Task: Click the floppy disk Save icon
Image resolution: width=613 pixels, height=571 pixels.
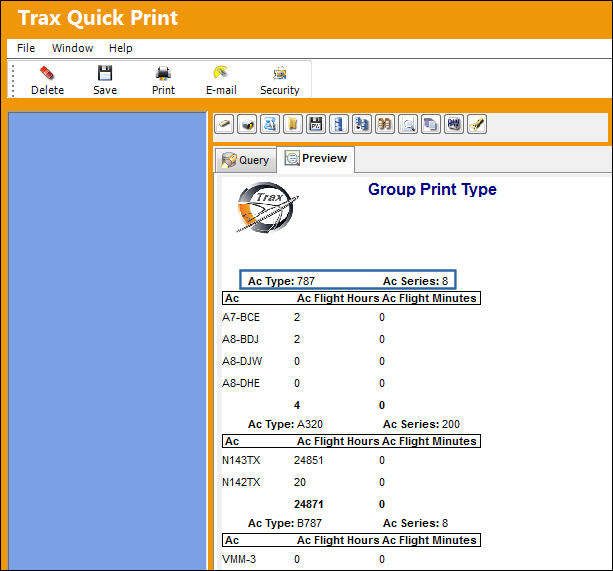Action: [x=105, y=73]
